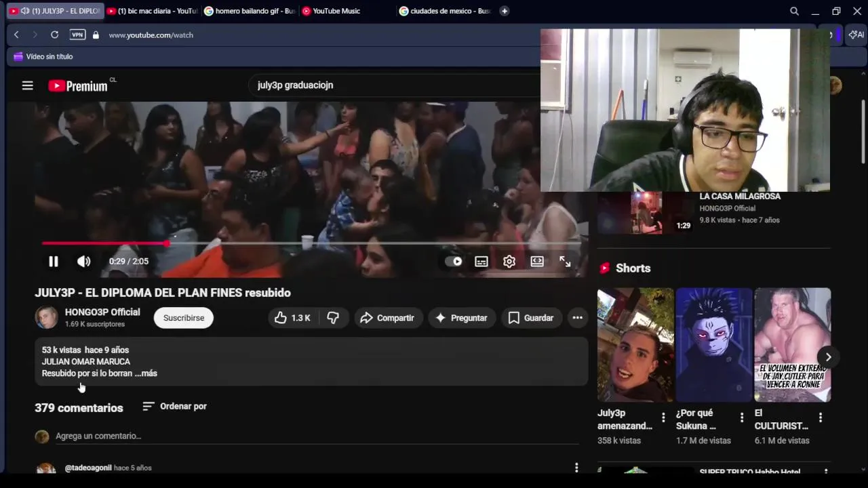View site info padlock icon
This screenshot has height=488, width=868.
point(96,35)
